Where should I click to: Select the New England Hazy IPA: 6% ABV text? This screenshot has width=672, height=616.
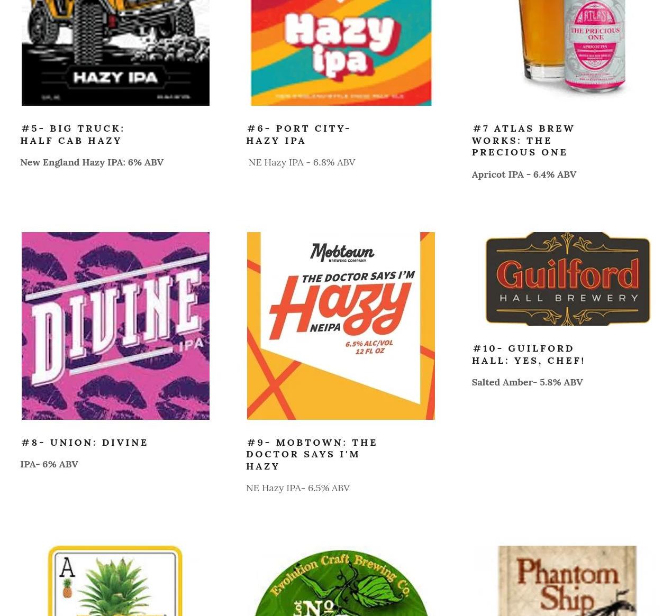tap(92, 162)
